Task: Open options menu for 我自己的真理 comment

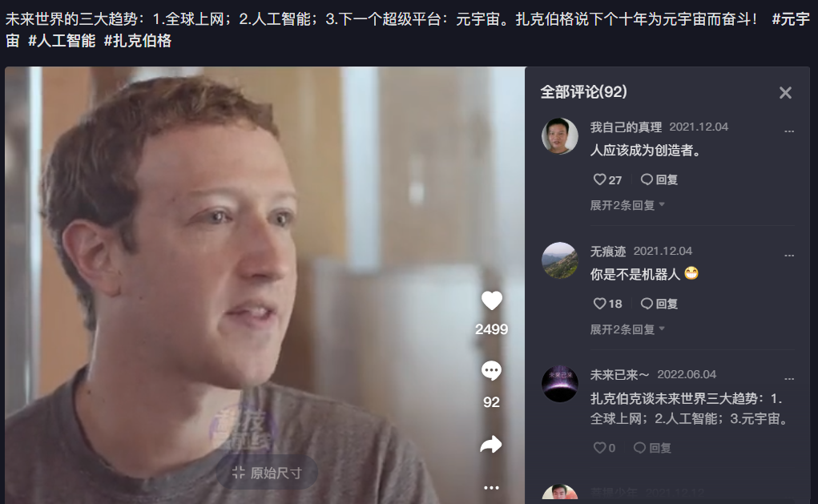Action: pos(789,131)
